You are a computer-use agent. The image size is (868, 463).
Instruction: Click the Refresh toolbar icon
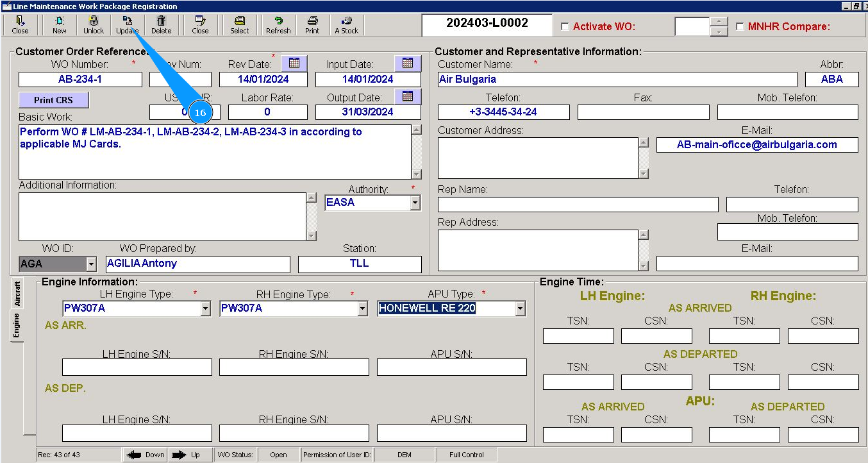click(x=278, y=25)
